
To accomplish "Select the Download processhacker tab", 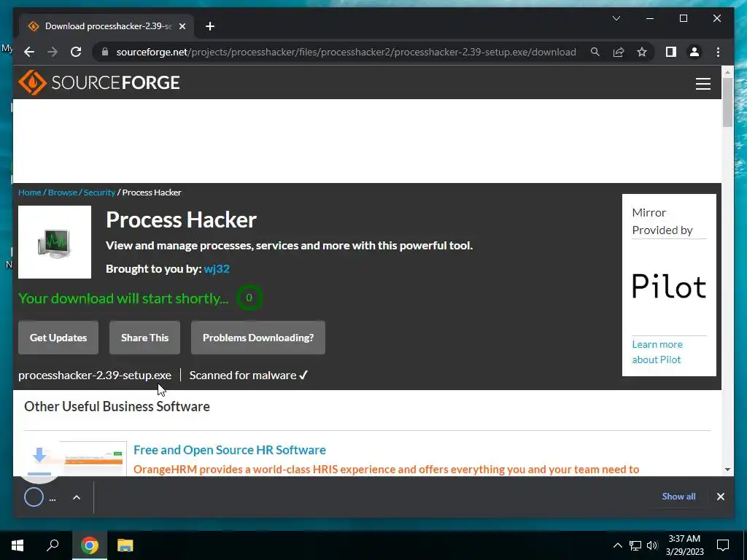I will (x=107, y=26).
